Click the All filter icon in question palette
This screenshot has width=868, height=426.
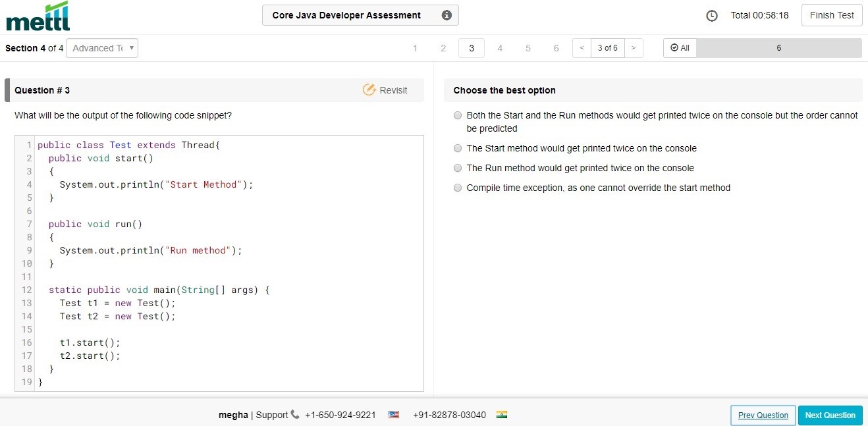pyautogui.click(x=674, y=47)
